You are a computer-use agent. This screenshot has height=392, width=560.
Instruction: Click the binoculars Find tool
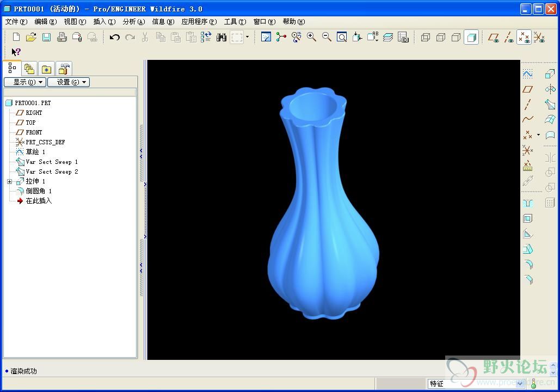(221, 37)
